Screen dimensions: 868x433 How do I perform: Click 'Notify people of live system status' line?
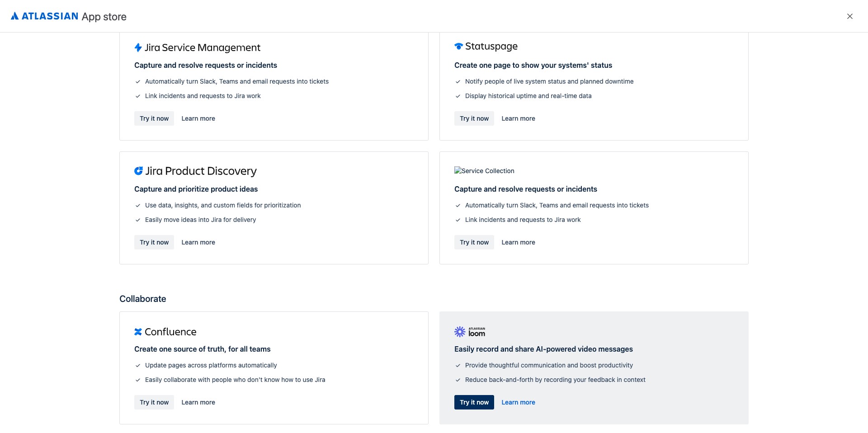point(549,81)
